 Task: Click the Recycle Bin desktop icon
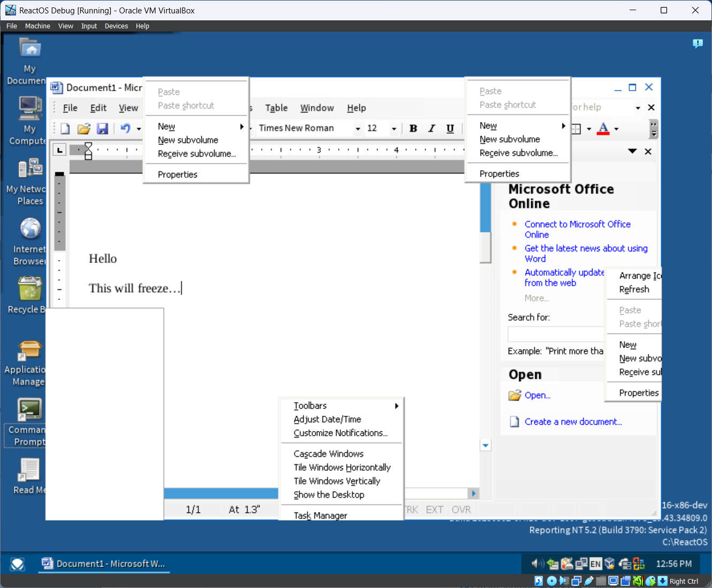pos(27,295)
